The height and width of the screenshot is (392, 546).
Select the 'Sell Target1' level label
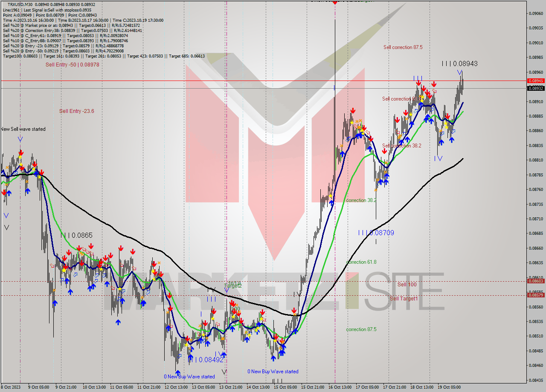(x=404, y=299)
